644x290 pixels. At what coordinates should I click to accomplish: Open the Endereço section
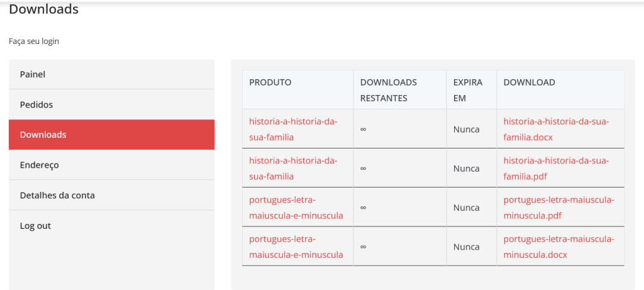tap(39, 165)
